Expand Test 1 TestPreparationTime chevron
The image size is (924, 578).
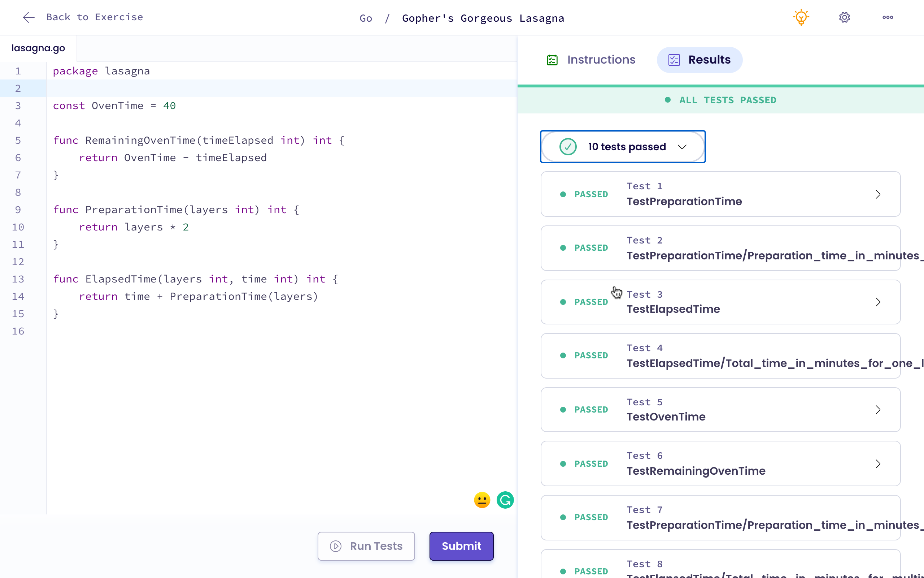point(878,194)
